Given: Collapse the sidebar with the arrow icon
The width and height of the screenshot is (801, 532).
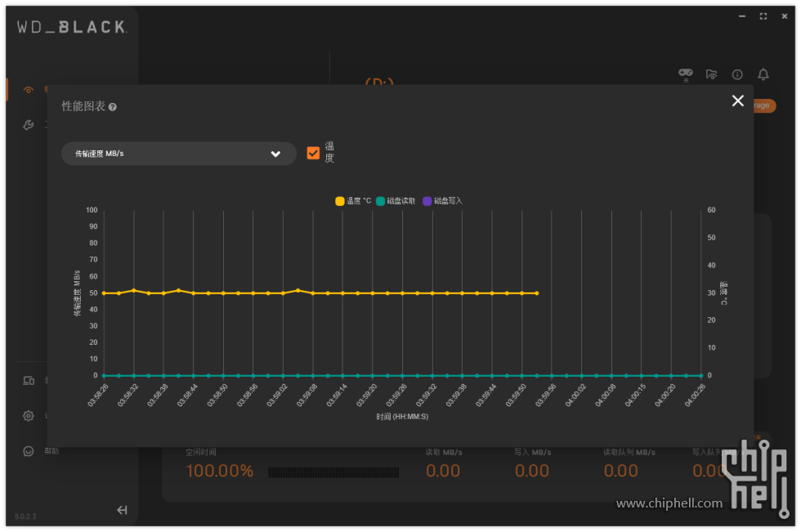Looking at the screenshot, I should 122,510.
